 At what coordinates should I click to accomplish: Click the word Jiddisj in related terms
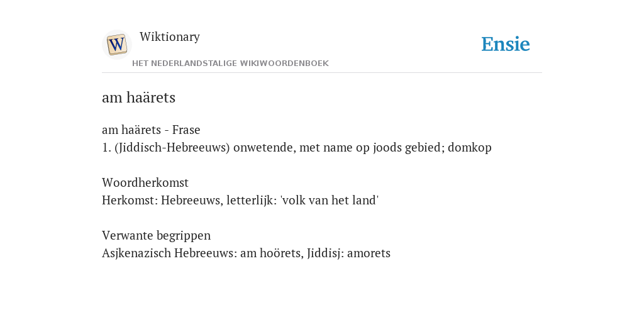click(x=325, y=253)
